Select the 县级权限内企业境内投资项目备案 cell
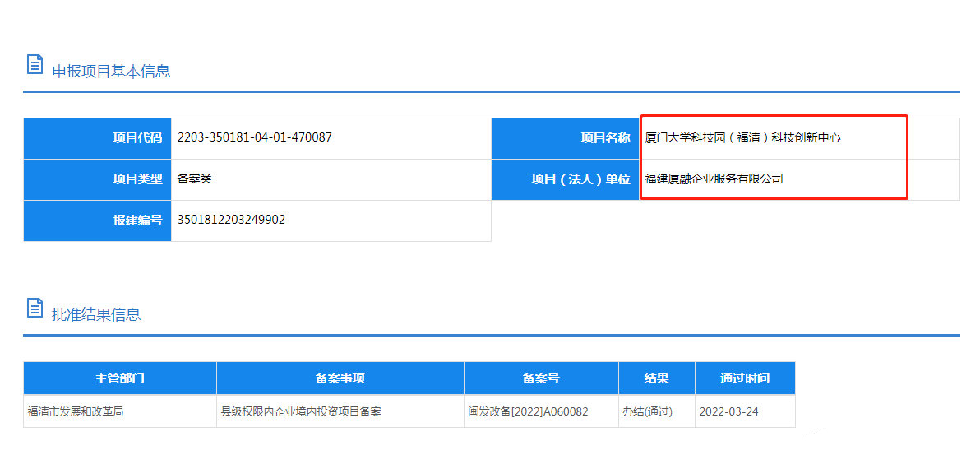This screenshot has width=980, height=469. point(340,411)
